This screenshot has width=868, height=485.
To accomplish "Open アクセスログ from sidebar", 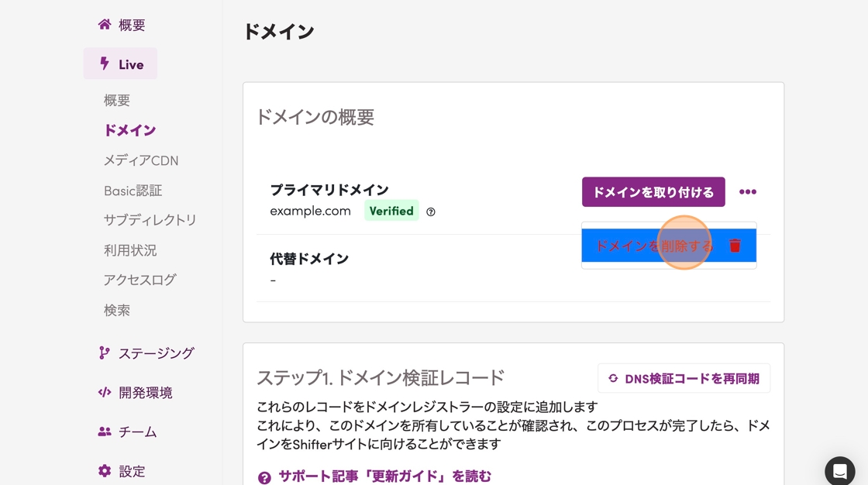I will point(139,280).
